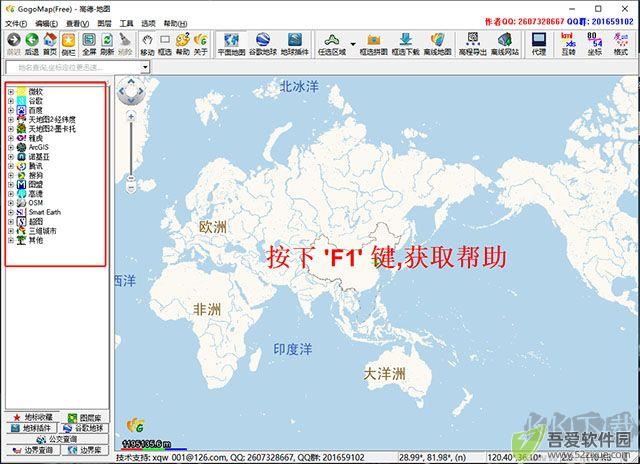Click the 清除 clear broom icon

click(x=125, y=44)
